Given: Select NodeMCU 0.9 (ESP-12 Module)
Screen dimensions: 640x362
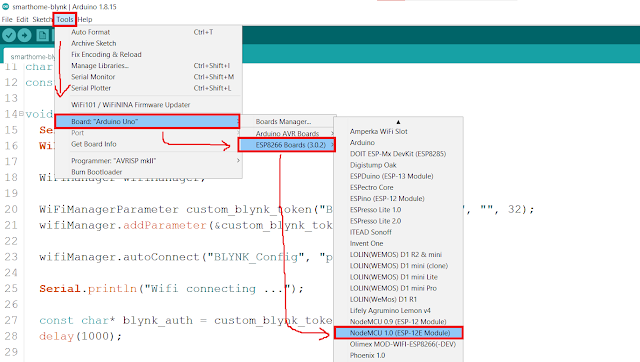Looking at the screenshot, I should 398,322.
